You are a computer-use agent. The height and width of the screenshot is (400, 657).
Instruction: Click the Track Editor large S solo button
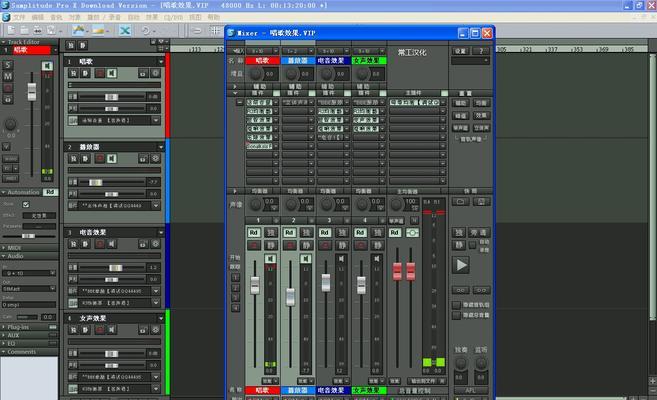point(8,65)
